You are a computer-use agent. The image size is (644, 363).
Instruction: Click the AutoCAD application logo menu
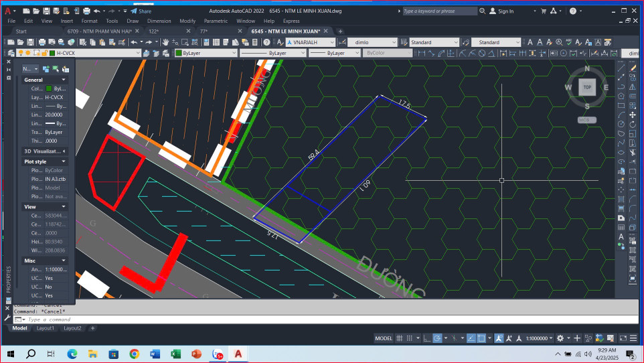tap(7, 11)
